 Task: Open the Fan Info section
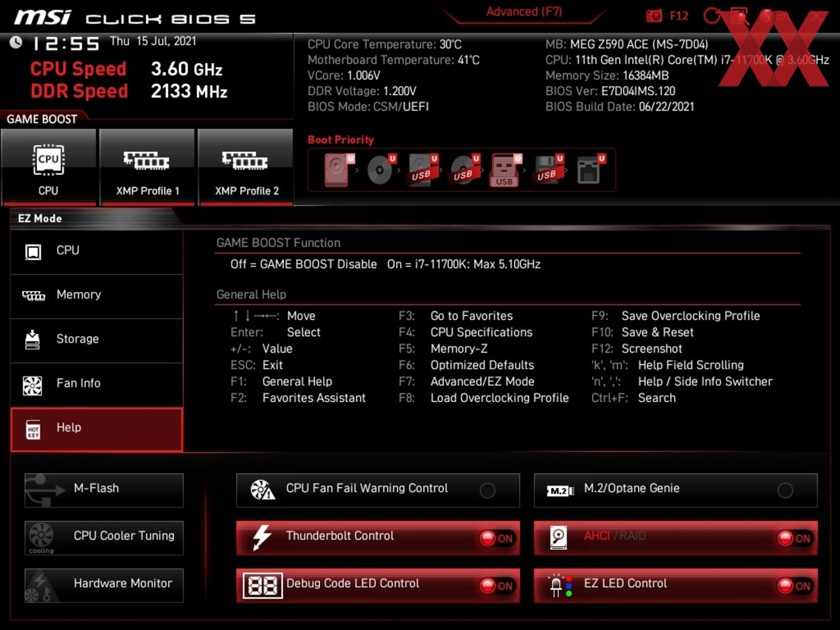tap(97, 384)
